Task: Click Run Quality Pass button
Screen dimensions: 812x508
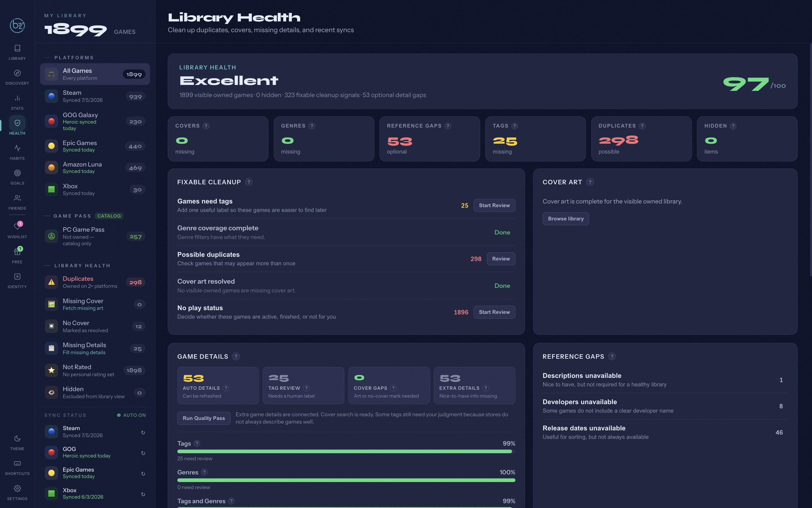Action: (204, 418)
